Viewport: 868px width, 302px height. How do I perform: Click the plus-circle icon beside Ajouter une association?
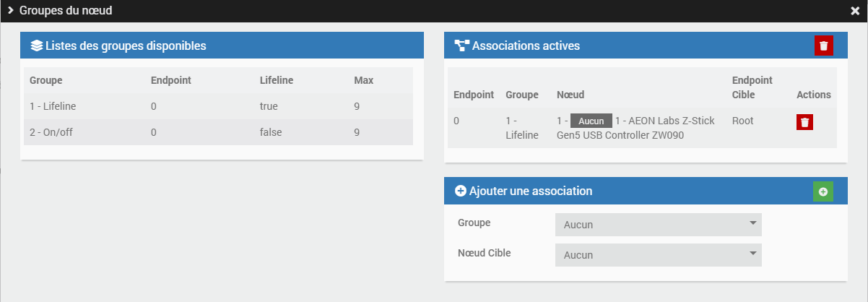pyautogui.click(x=461, y=191)
